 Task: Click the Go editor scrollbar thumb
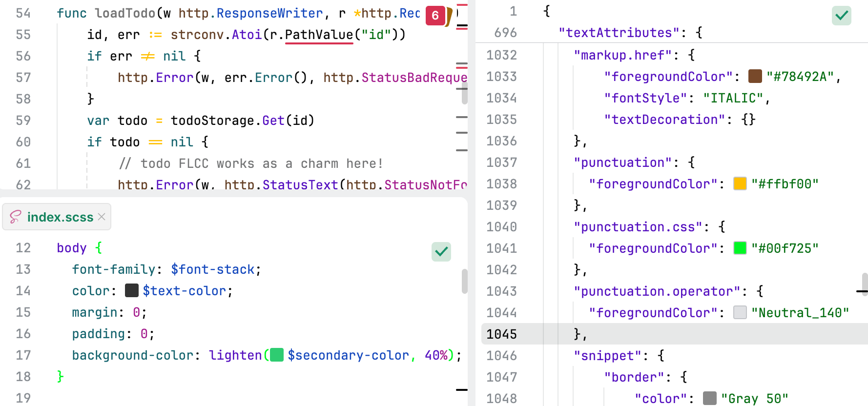coord(464,93)
